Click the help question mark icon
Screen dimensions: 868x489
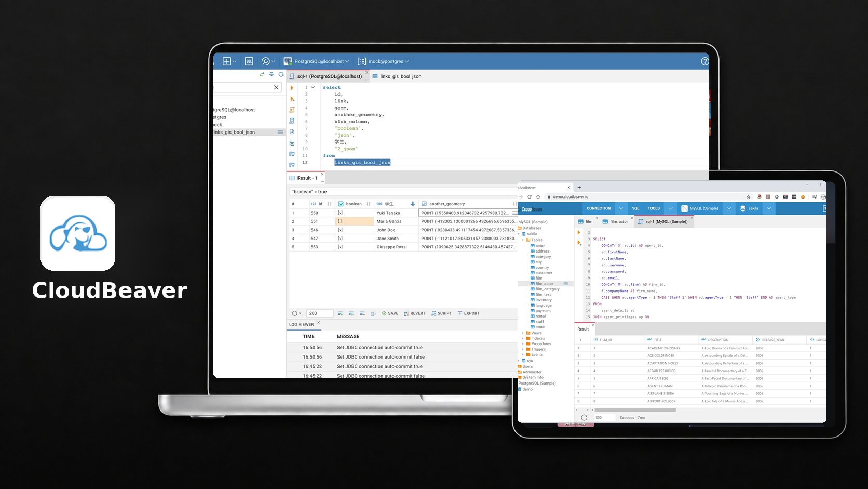click(704, 61)
